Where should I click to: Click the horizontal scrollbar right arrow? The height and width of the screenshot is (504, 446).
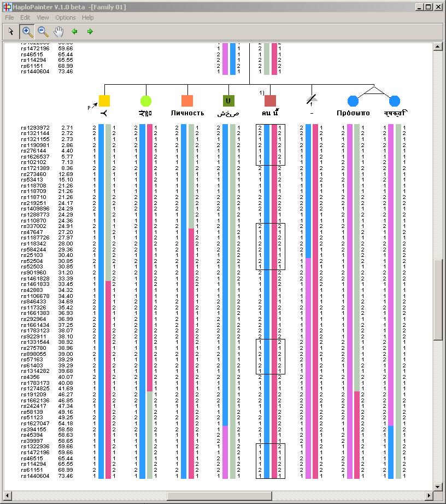(x=429, y=495)
